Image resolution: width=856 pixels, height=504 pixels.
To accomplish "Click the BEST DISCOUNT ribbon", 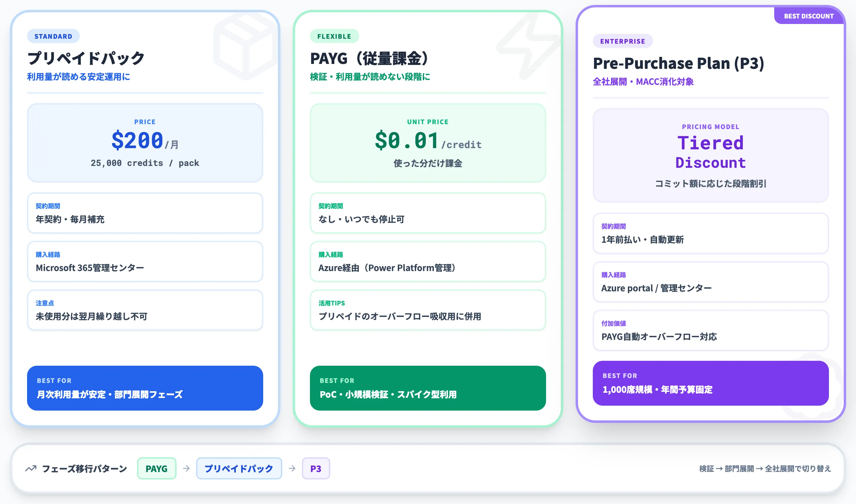I will tap(808, 16).
